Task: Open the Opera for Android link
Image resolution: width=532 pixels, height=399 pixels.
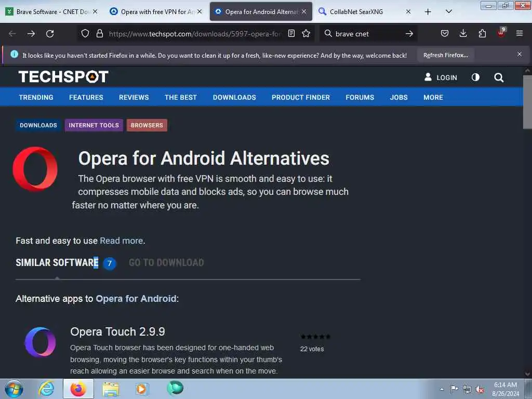Action: [136, 299]
